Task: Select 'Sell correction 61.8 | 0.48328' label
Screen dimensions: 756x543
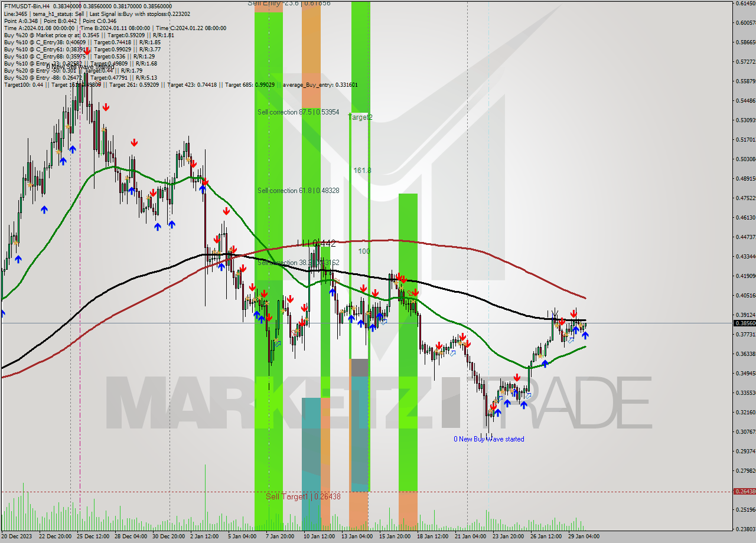Action: (298, 191)
